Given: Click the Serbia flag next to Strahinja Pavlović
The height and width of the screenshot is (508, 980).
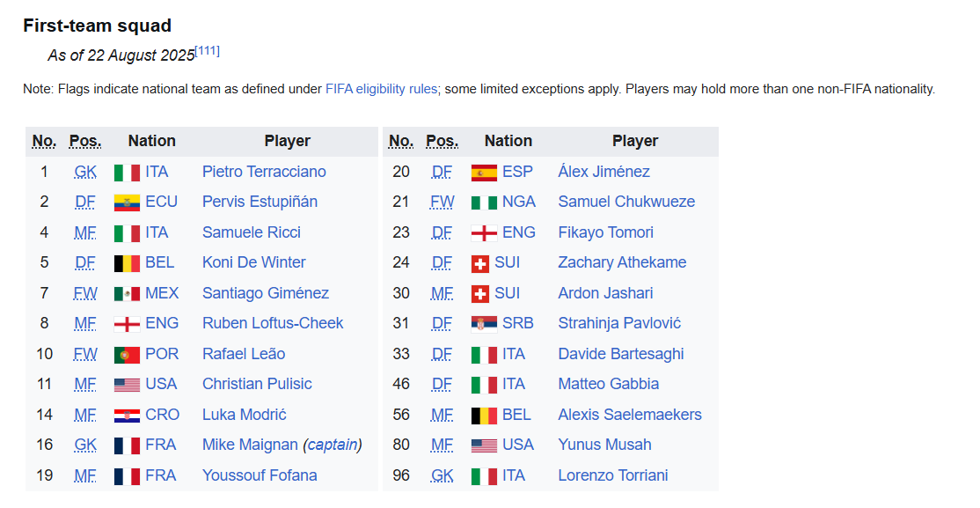Looking at the screenshot, I should 484,324.
